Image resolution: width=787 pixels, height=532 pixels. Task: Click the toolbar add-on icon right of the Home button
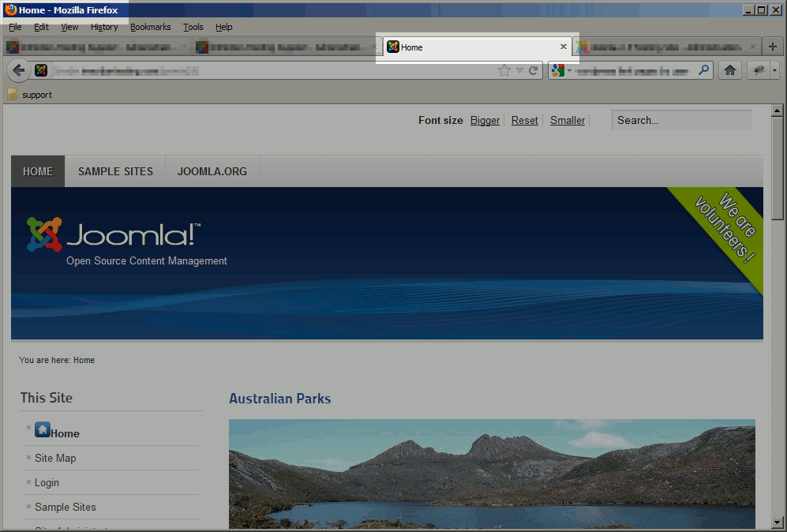pos(759,71)
